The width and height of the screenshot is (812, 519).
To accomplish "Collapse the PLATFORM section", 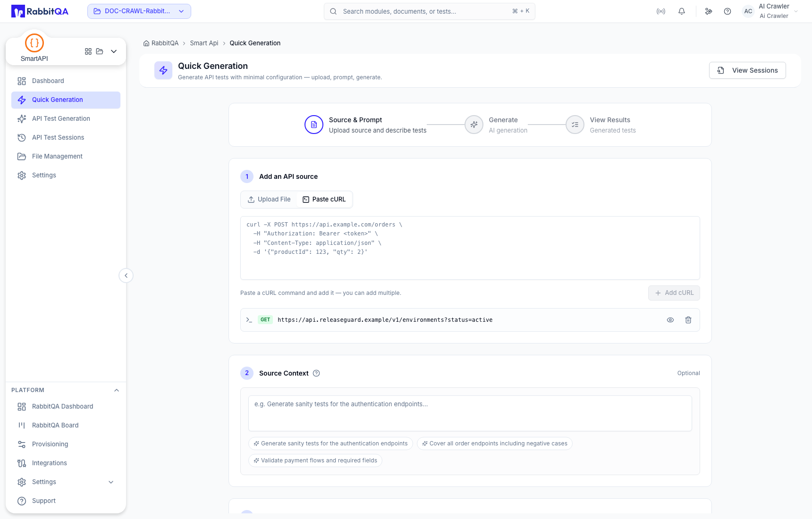I will tap(117, 390).
